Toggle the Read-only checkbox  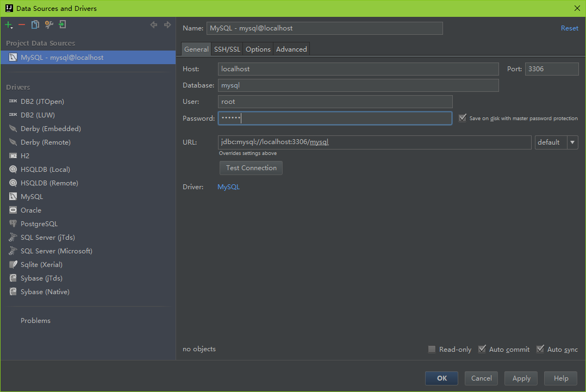click(432, 350)
